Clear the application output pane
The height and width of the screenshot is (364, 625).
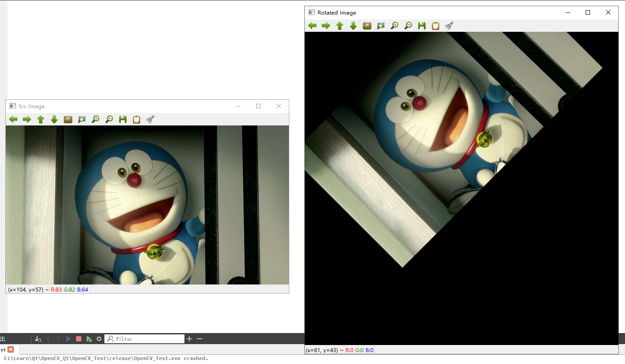click(x=38, y=339)
